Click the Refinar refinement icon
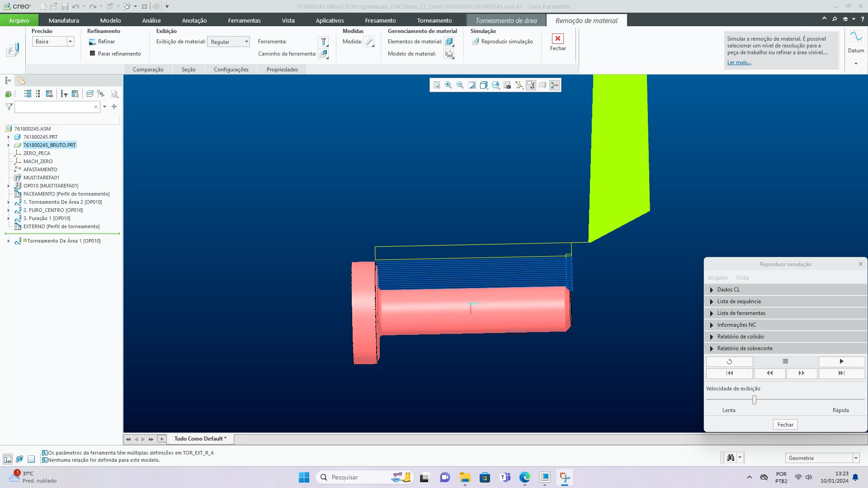 (93, 42)
